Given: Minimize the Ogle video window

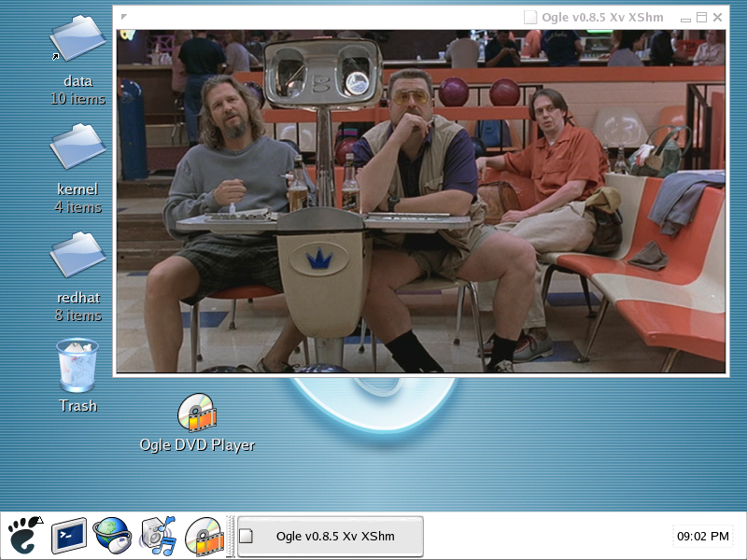Looking at the screenshot, I should coord(685,19).
